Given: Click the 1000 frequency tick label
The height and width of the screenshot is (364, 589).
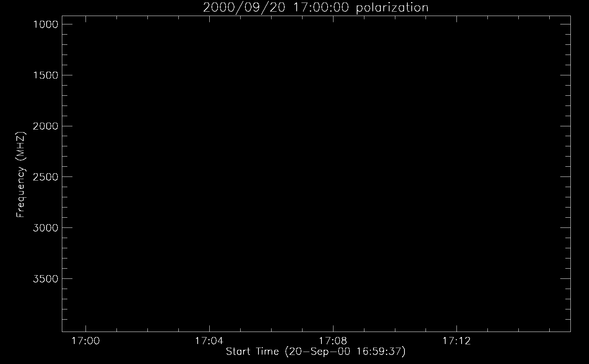Looking at the screenshot, I should [x=45, y=24].
